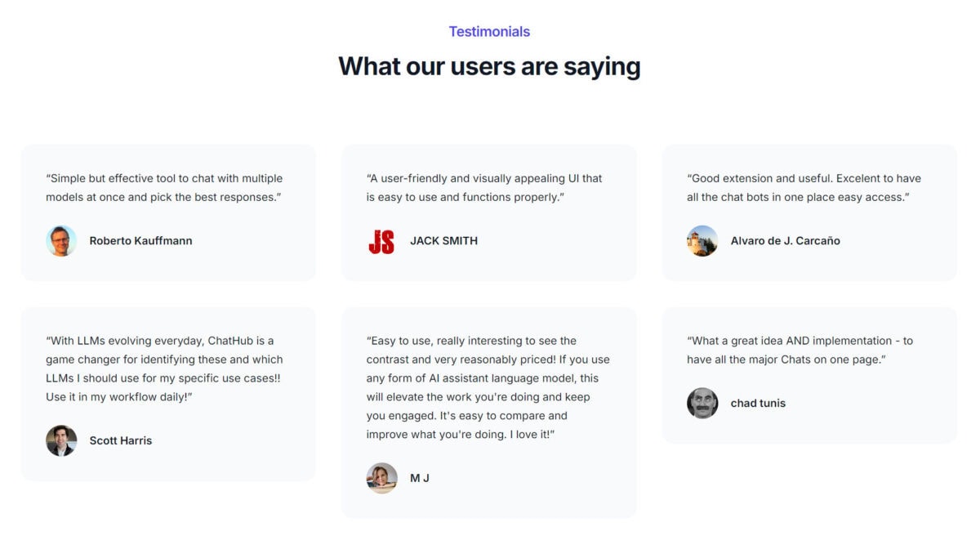Click the "What a great idea AND implementation" quote
The height and width of the screenshot is (536, 980).
tap(800, 350)
